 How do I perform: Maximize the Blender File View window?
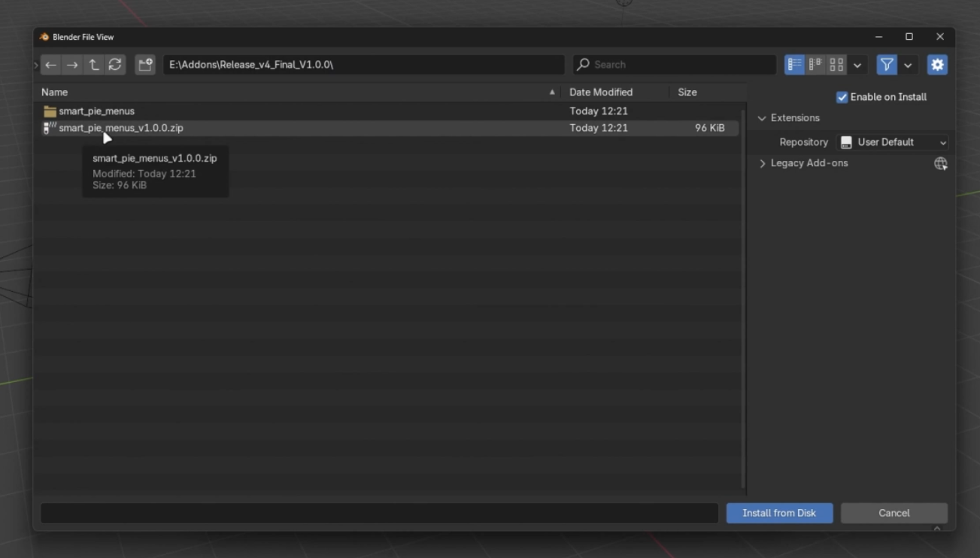pos(909,37)
